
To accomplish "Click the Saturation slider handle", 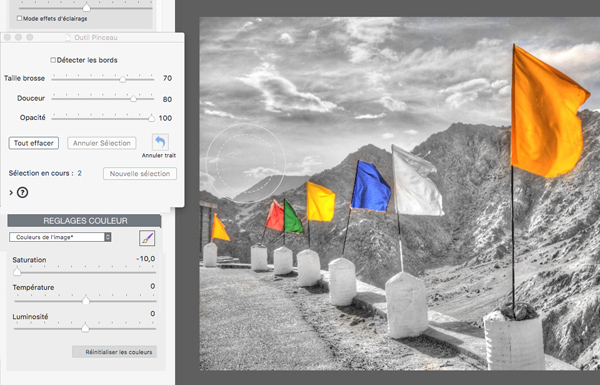I will (x=17, y=272).
